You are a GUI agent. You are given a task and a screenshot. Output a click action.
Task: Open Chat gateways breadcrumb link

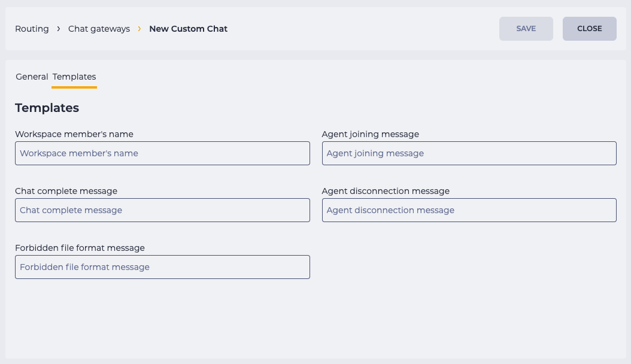pos(99,29)
